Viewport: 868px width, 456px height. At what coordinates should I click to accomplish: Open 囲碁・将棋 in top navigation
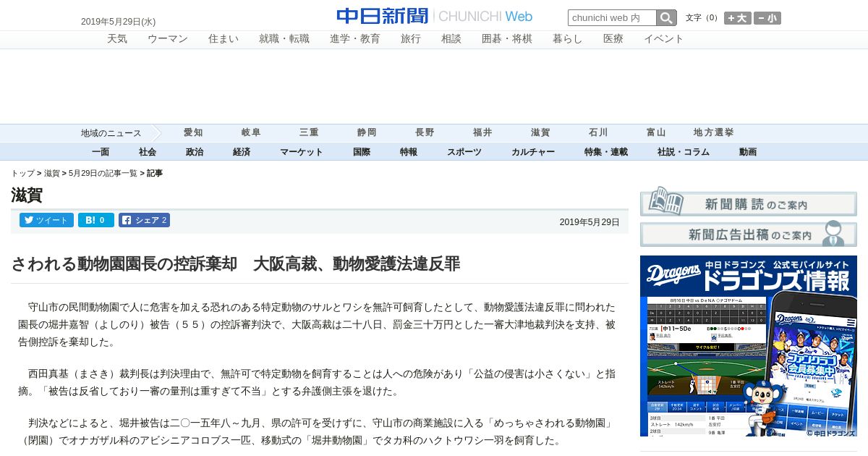[507, 39]
